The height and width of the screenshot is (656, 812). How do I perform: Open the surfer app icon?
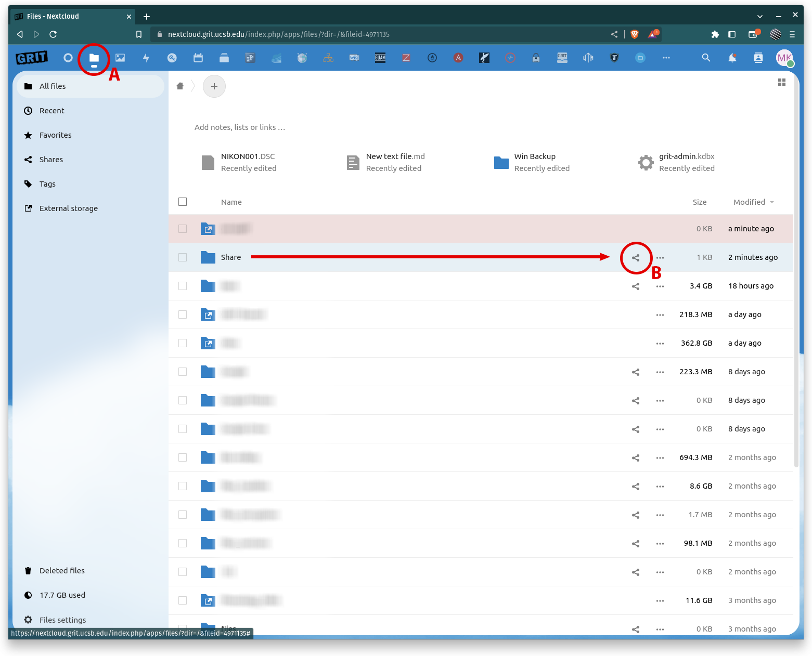click(484, 58)
